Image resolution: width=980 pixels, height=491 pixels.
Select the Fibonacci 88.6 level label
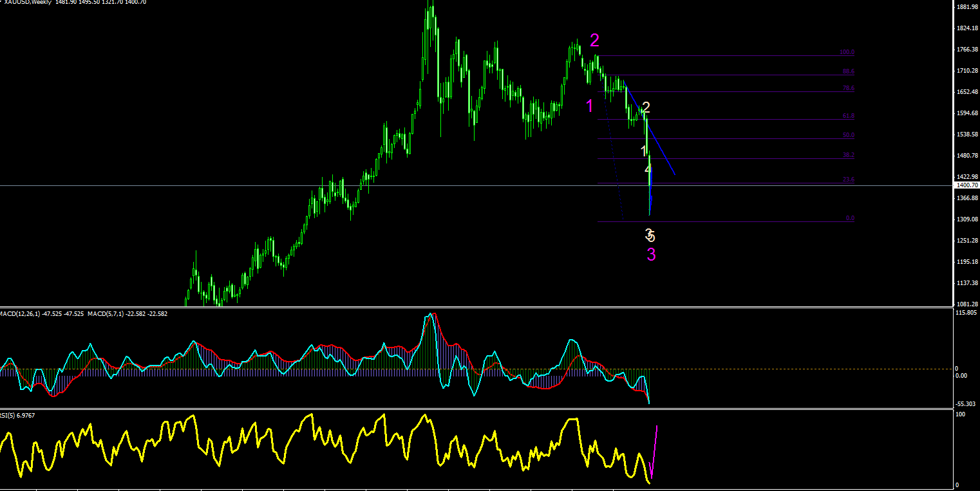coord(847,71)
